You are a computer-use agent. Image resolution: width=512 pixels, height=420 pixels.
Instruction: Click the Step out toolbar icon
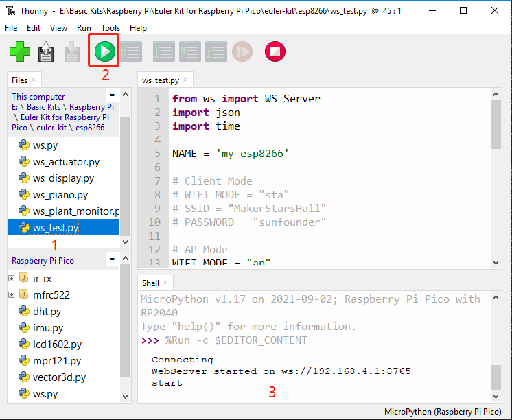216,51
